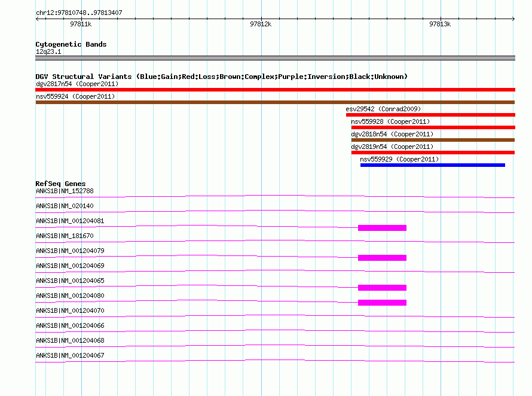Open ANKS1B|NM_001204070 transcript label
The height and width of the screenshot is (396, 532).
(70, 310)
